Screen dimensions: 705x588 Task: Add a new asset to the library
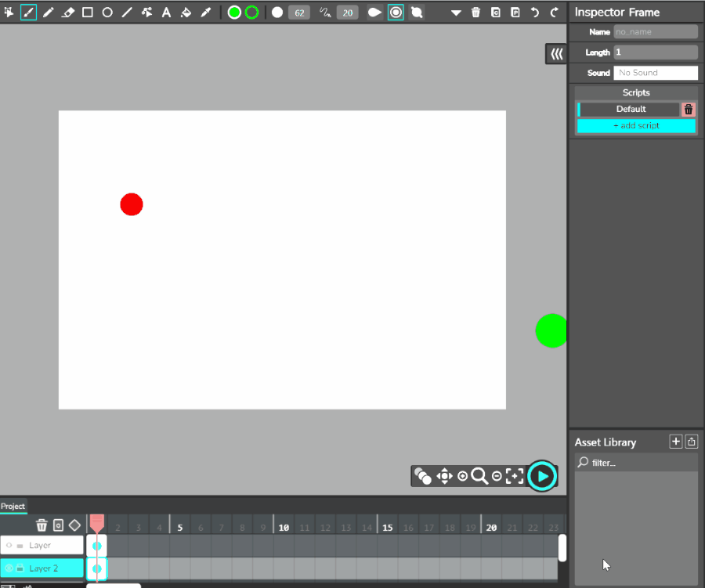675,442
